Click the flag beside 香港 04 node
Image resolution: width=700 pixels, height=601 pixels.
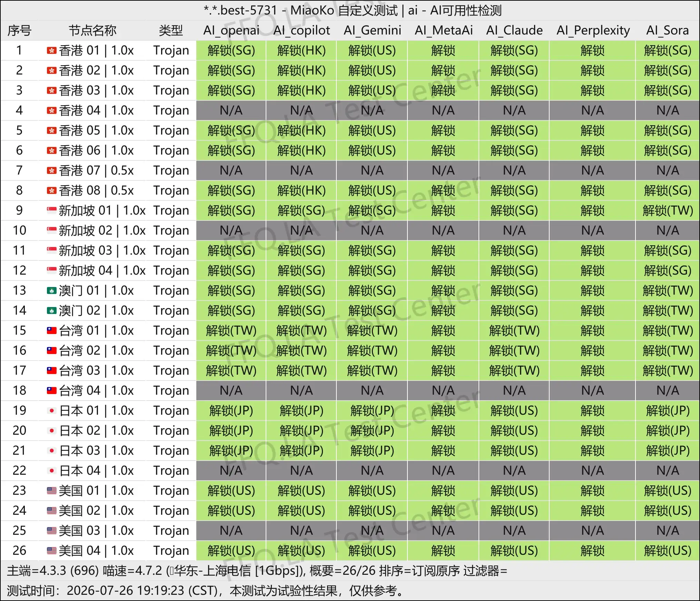click(x=51, y=111)
